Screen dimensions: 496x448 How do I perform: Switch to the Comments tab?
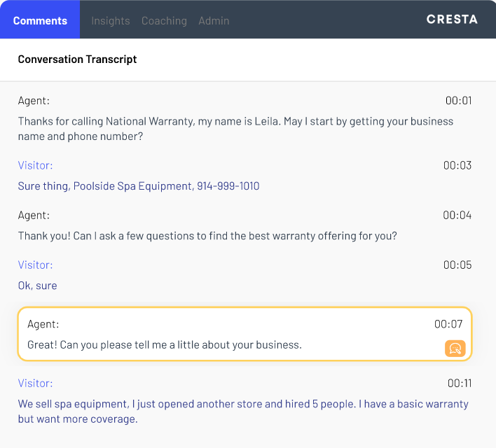click(40, 20)
